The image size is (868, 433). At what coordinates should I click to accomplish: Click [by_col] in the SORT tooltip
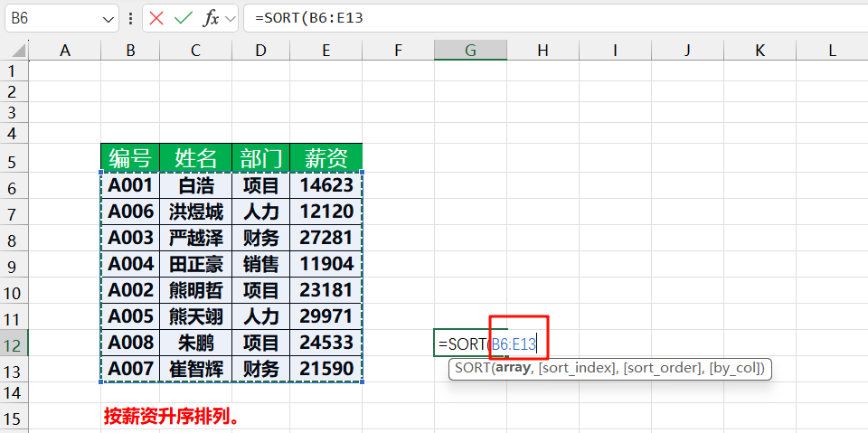tap(734, 368)
